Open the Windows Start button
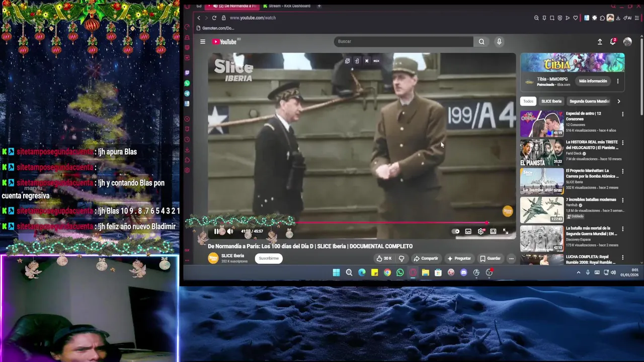The image size is (644, 362). click(336, 273)
